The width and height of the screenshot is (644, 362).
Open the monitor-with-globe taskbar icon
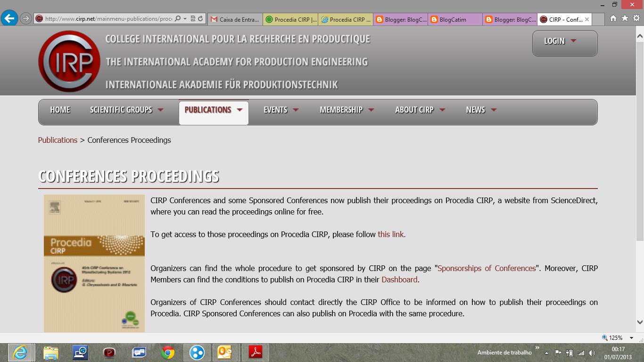tap(80, 352)
